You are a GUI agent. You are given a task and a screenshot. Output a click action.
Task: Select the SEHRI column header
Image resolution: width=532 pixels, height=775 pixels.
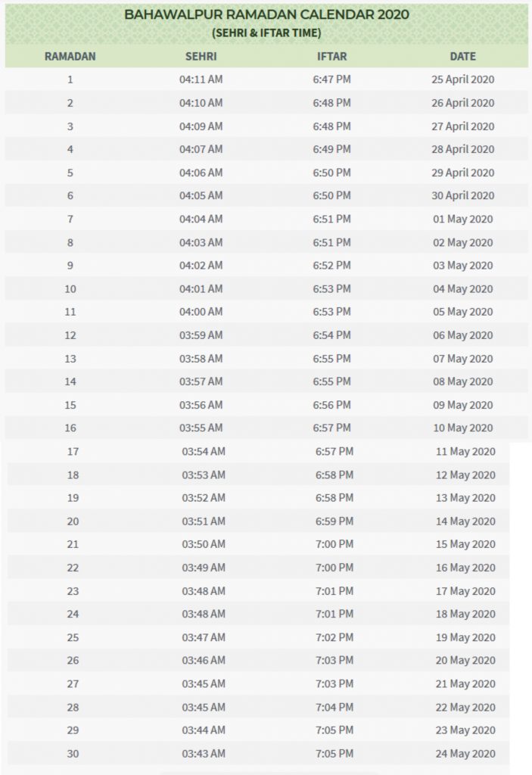click(x=201, y=56)
